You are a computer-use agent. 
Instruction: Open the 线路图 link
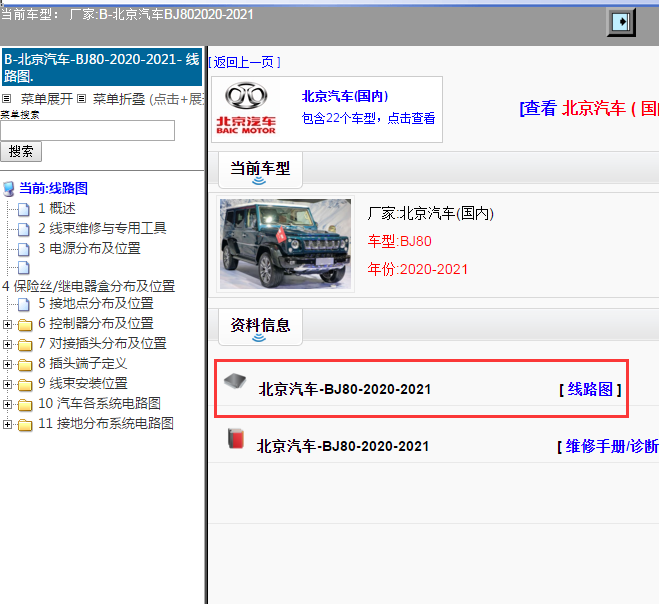click(590, 389)
